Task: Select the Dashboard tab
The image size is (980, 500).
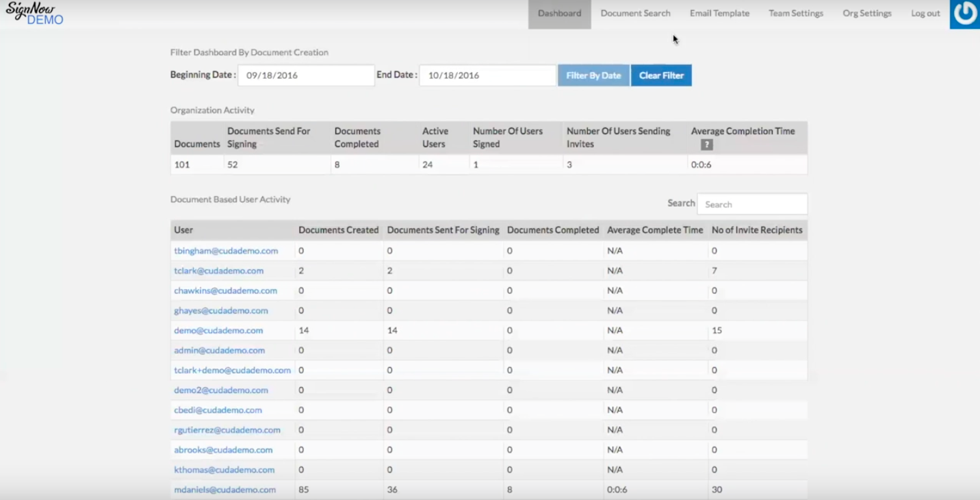Action: [559, 14]
